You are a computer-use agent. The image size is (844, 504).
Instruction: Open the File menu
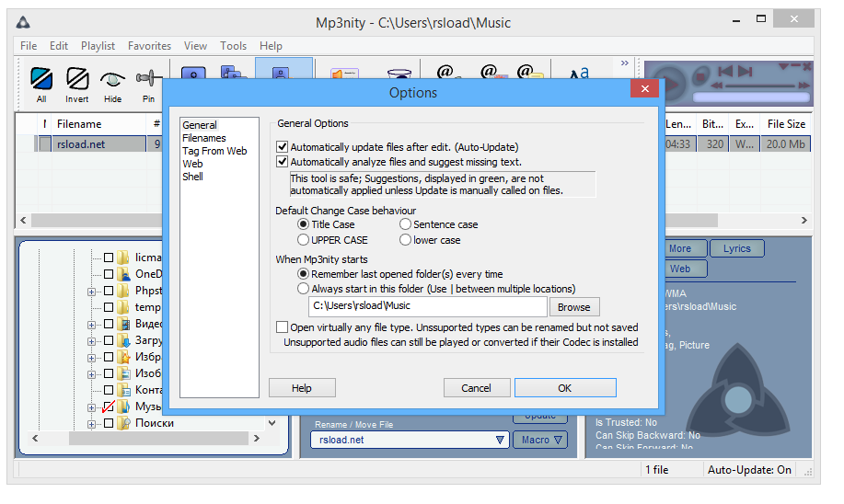(29, 46)
